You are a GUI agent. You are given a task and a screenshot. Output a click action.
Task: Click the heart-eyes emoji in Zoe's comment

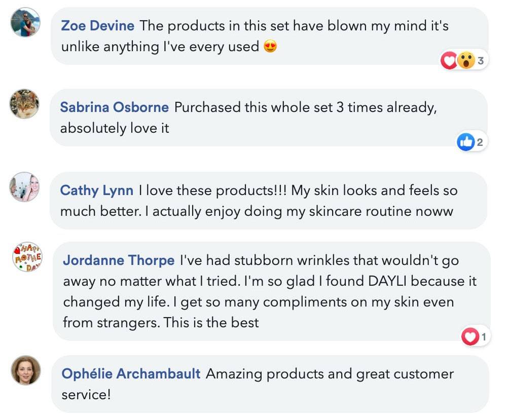point(270,47)
